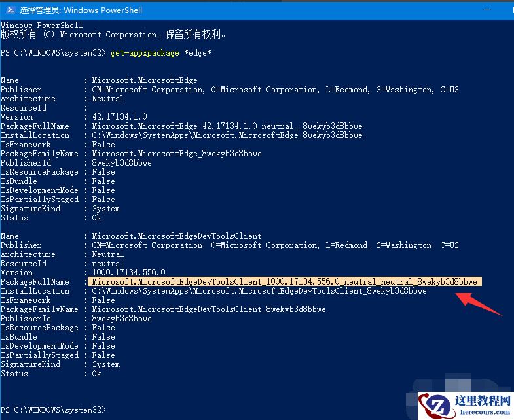Click the PowerShell icon in title bar

(10, 10)
